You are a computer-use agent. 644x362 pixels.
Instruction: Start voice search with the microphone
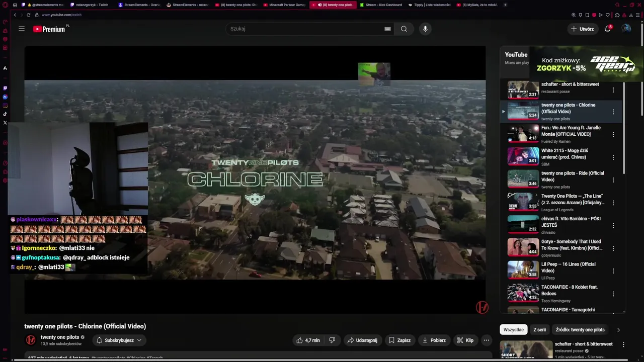click(x=425, y=29)
